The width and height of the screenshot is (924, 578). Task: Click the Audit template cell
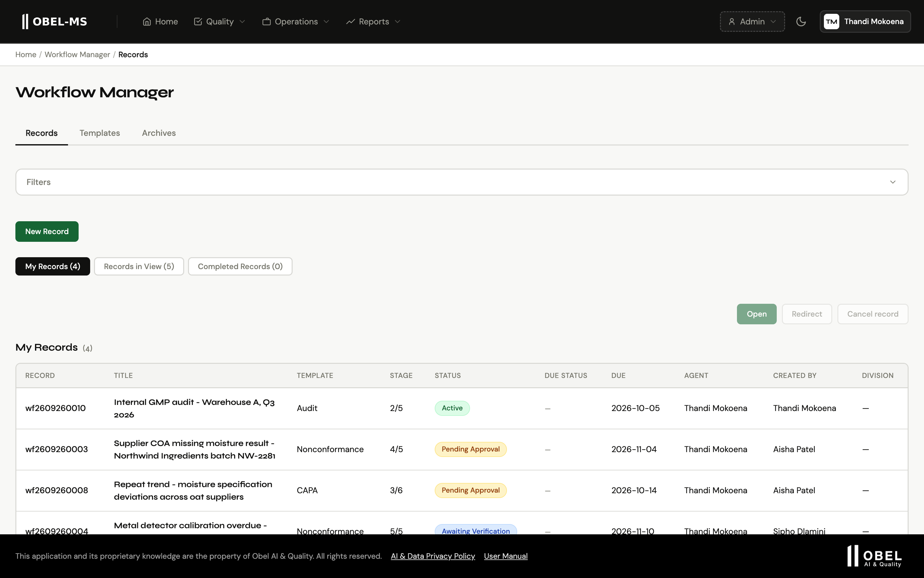point(307,408)
